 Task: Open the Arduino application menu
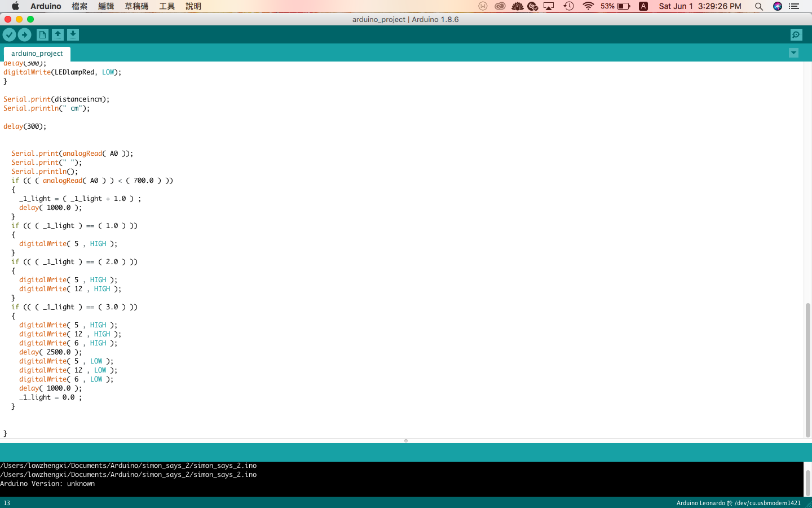point(46,6)
